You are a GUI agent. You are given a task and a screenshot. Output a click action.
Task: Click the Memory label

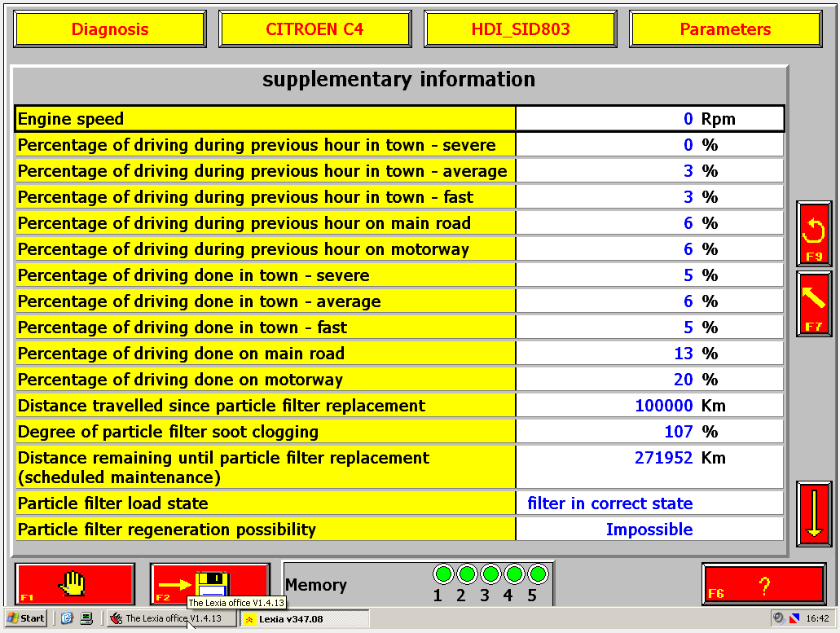pyautogui.click(x=316, y=585)
